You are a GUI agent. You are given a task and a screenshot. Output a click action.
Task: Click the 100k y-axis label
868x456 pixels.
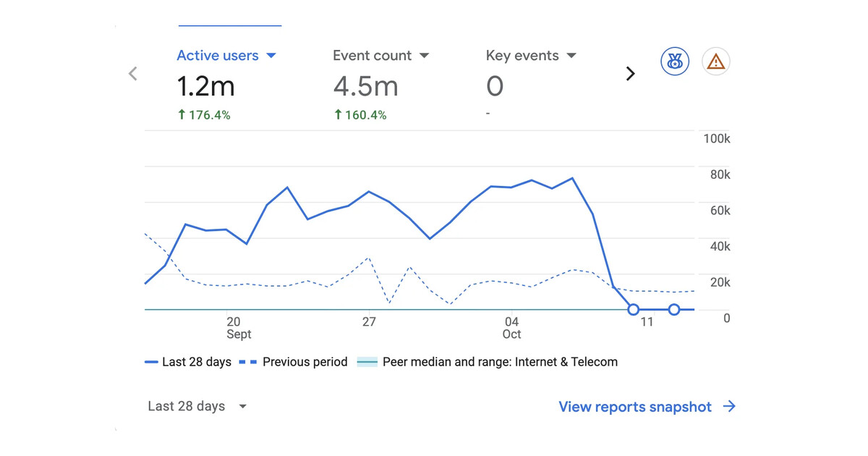pos(717,138)
